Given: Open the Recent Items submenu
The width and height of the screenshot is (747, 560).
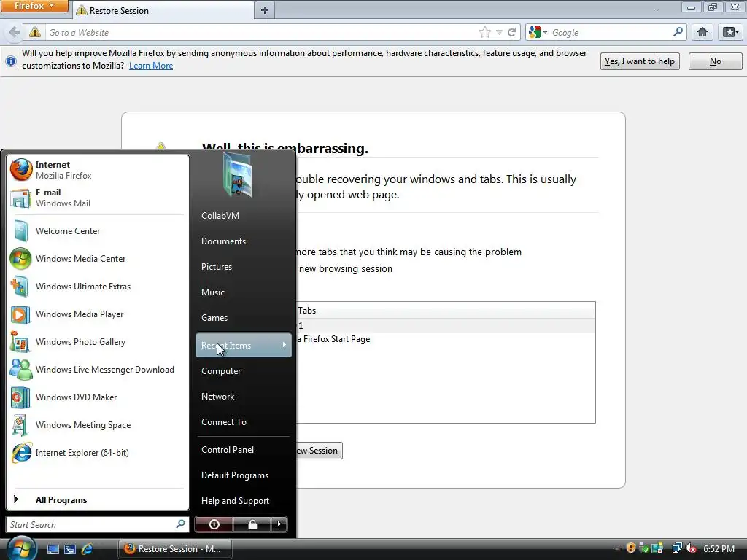Looking at the screenshot, I should pyautogui.click(x=244, y=345).
